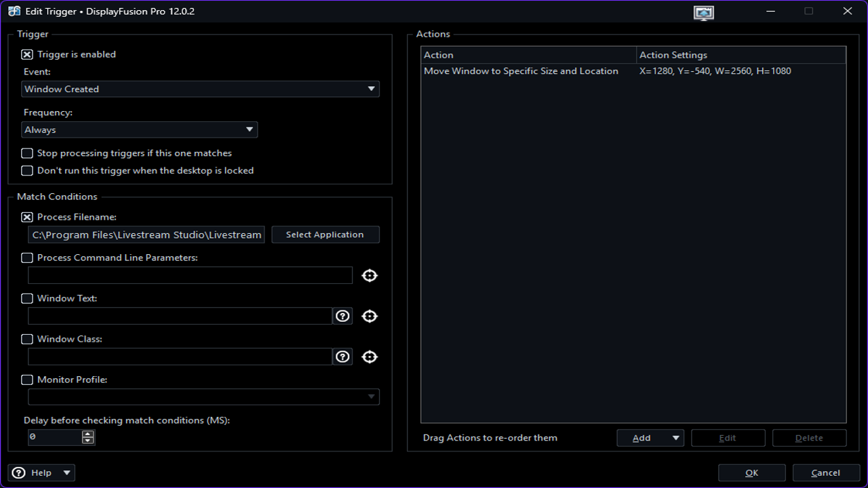Click the Window Text input field

(x=180, y=316)
